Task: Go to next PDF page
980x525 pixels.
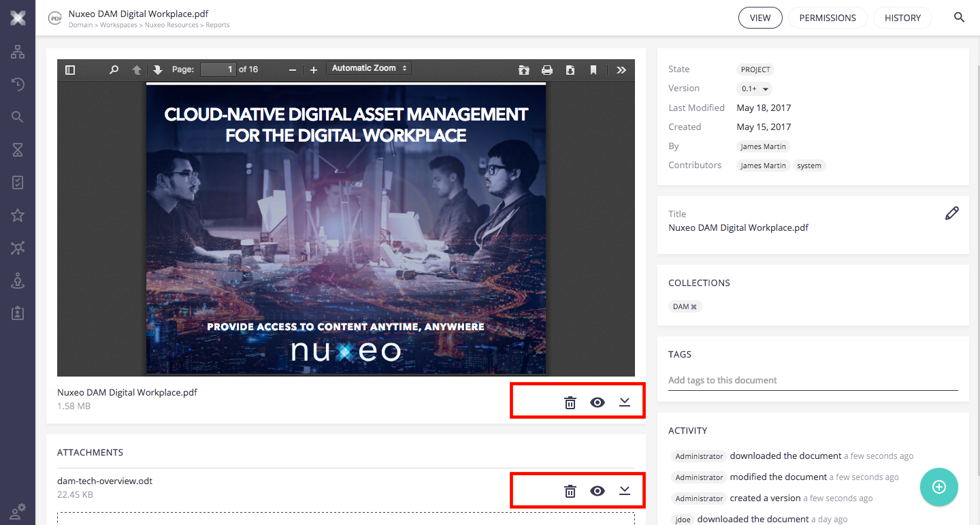Action: tap(158, 69)
